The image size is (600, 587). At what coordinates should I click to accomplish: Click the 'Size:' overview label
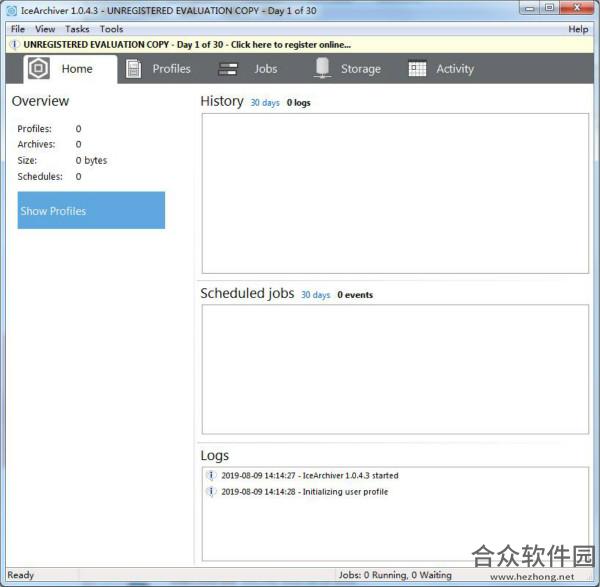click(27, 160)
